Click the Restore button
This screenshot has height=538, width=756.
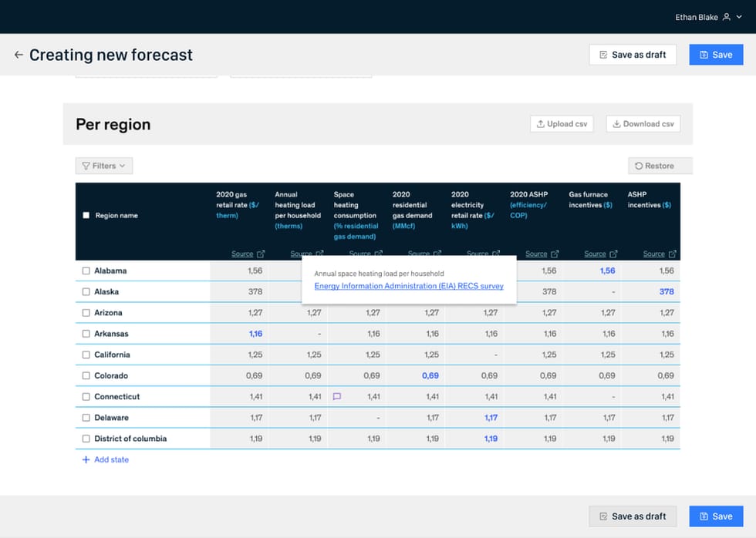[x=660, y=166]
